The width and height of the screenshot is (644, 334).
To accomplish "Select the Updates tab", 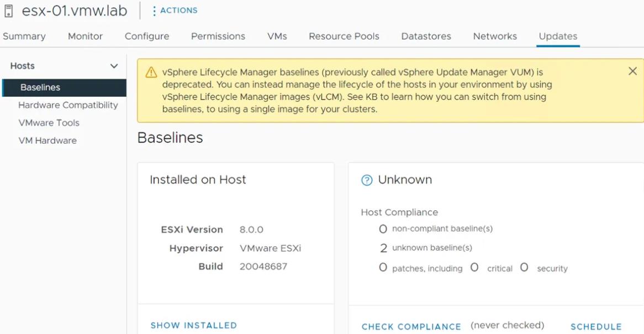I will (x=558, y=36).
